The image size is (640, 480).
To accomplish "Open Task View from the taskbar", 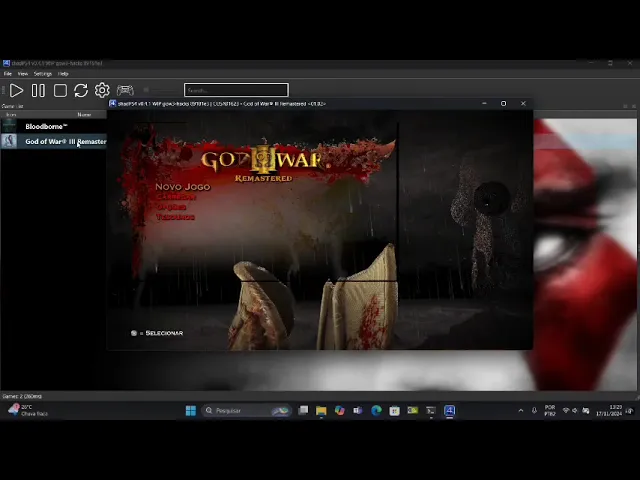I will click(303, 411).
